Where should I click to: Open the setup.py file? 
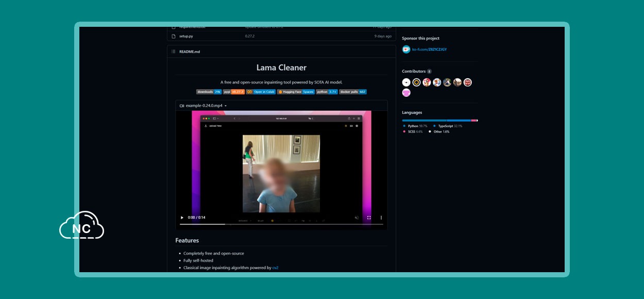tap(186, 36)
